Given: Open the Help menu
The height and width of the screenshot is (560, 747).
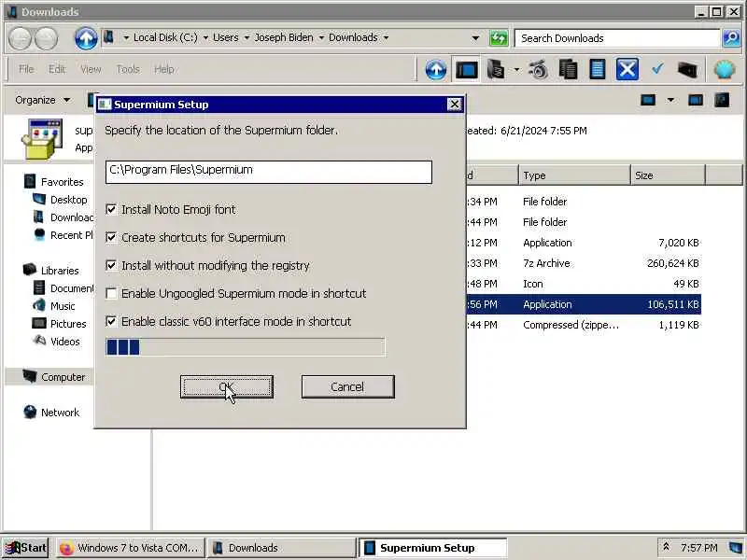Looking at the screenshot, I should 164,69.
